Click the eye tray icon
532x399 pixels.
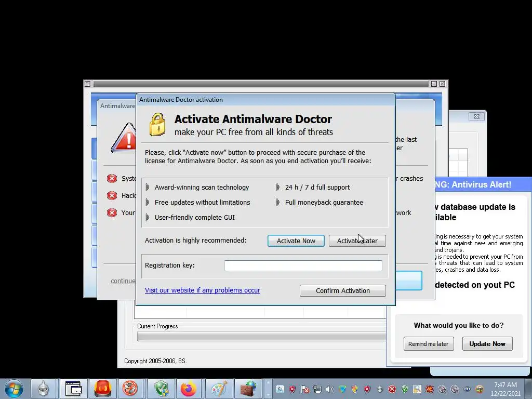467,389
